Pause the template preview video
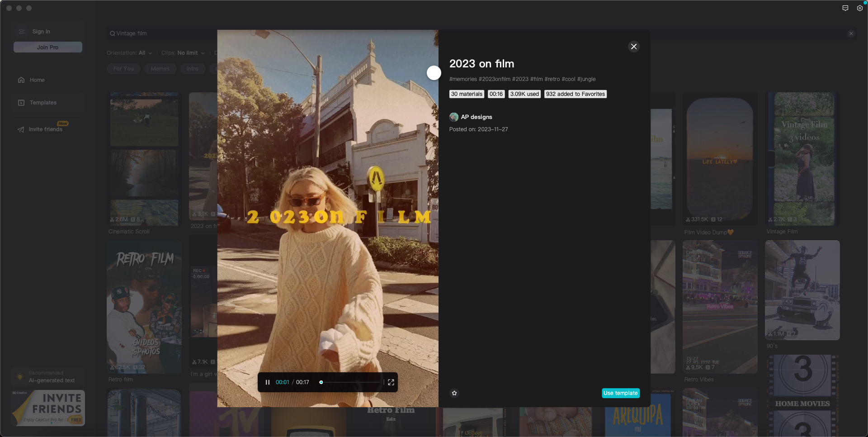This screenshot has height=437, width=868. (268, 382)
